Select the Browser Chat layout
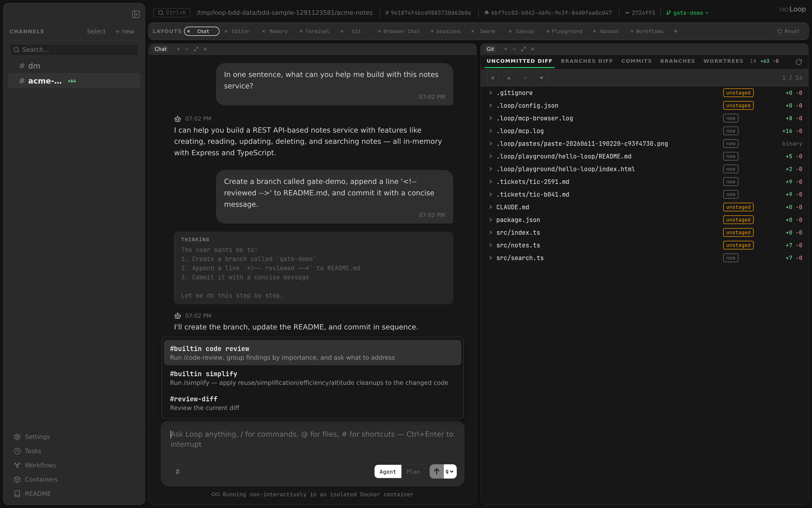812x508 pixels. pyautogui.click(x=402, y=31)
